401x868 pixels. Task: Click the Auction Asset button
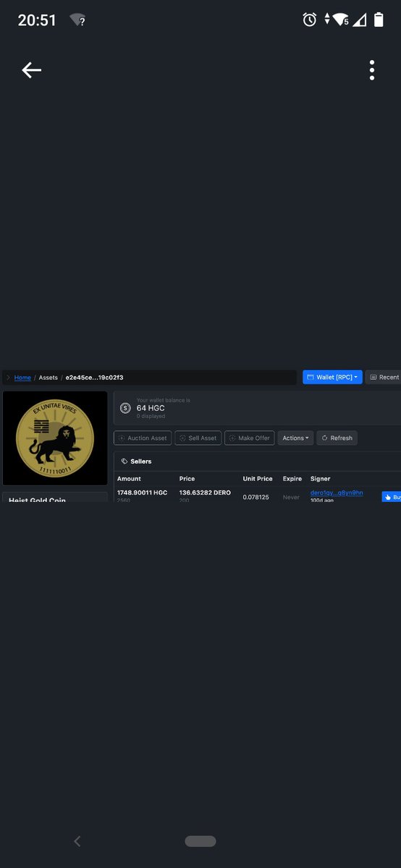[143, 438]
